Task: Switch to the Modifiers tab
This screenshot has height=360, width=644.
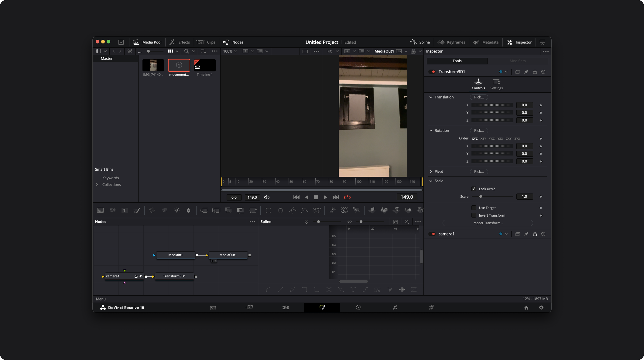Action: click(518, 61)
